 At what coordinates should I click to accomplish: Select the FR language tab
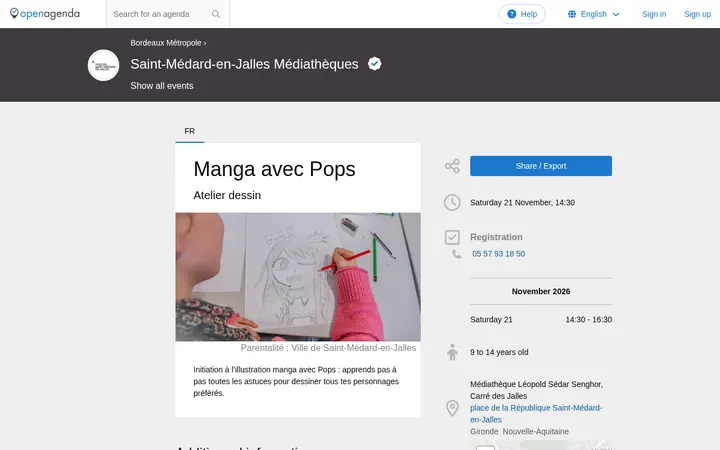(190, 131)
